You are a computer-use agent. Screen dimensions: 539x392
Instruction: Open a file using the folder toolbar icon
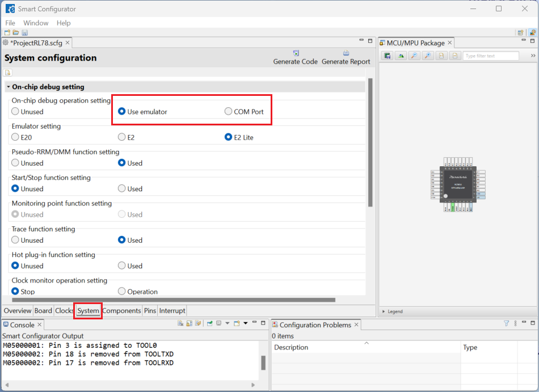16,33
